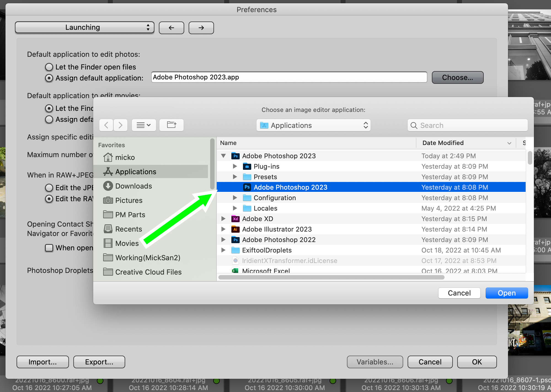The image size is (551, 392).
Task: Click the Search field in file dialog
Action: pyautogui.click(x=467, y=125)
